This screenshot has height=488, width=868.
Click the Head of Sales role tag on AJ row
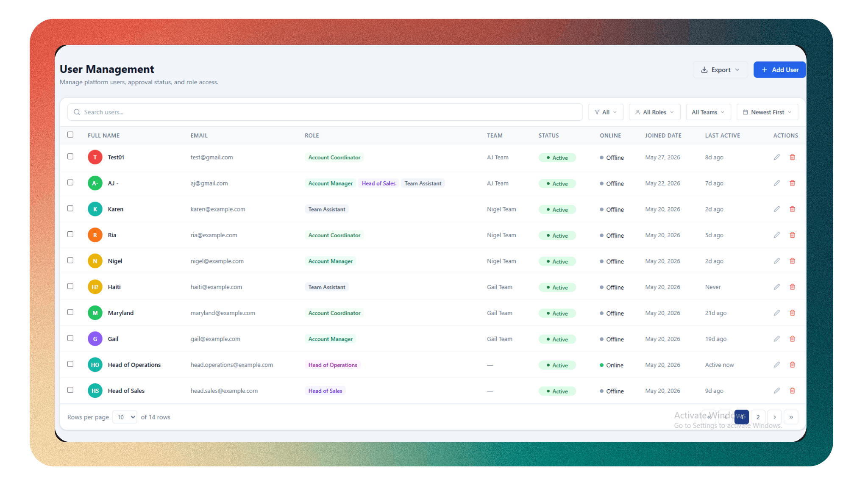[x=378, y=183]
